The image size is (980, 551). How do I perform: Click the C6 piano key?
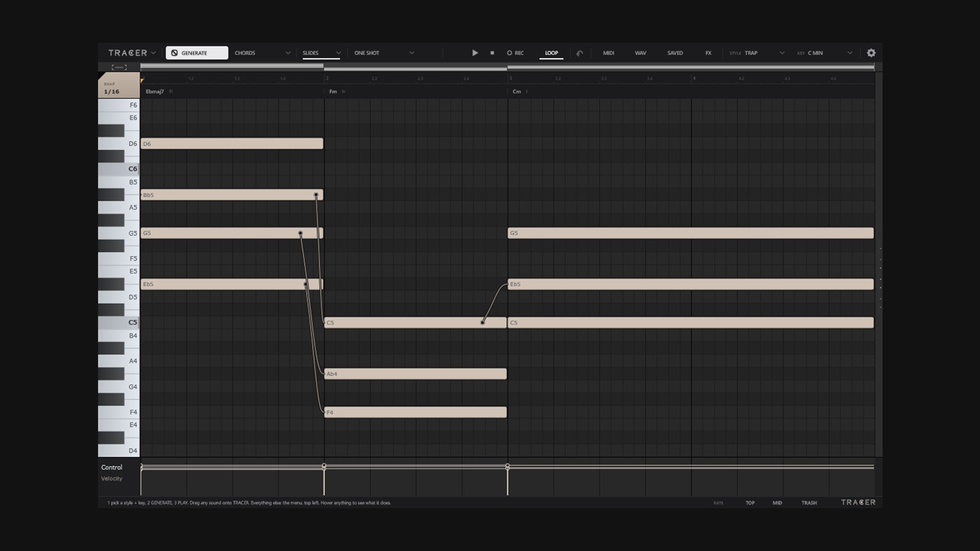click(x=119, y=169)
